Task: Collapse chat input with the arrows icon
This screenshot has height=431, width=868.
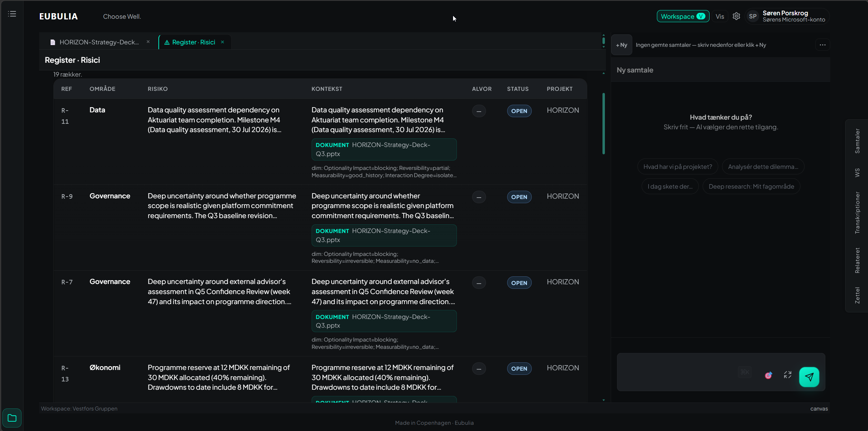Action: coord(788,375)
